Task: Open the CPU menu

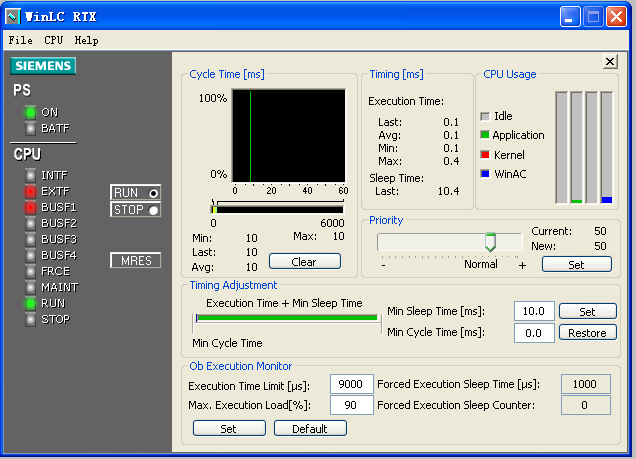Action: (x=54, y=40)
